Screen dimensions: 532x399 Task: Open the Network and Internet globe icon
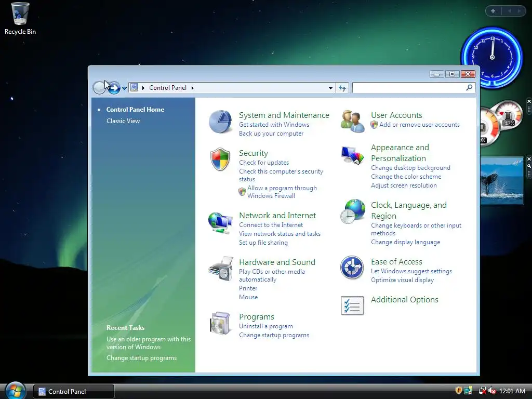pyautogui.click(x=220, y=222)
